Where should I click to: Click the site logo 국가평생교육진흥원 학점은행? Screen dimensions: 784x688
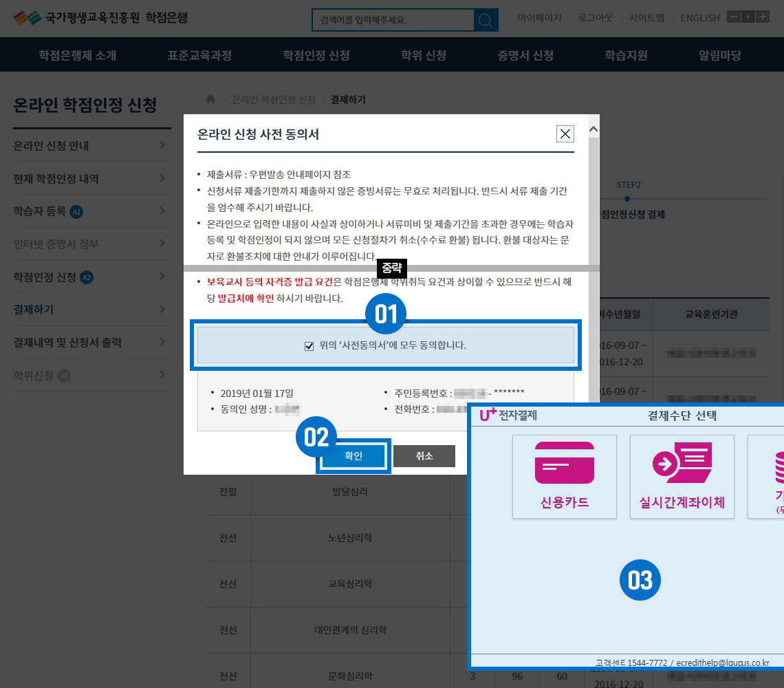pyautogui.click(x=100, y=18)
